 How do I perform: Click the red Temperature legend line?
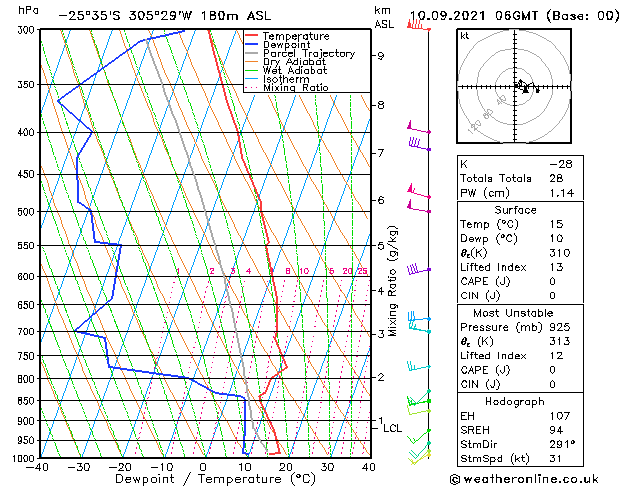(x=251, y=36)
